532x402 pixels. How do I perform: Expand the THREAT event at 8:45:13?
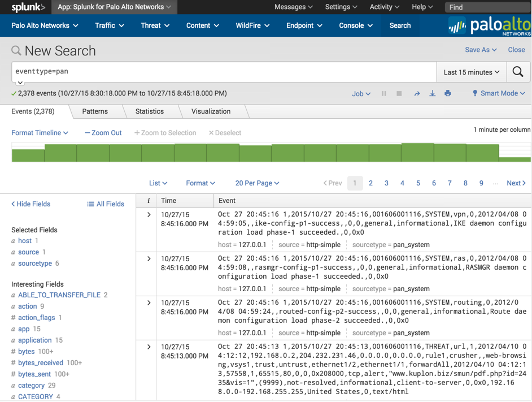click(x=149, y=347)
